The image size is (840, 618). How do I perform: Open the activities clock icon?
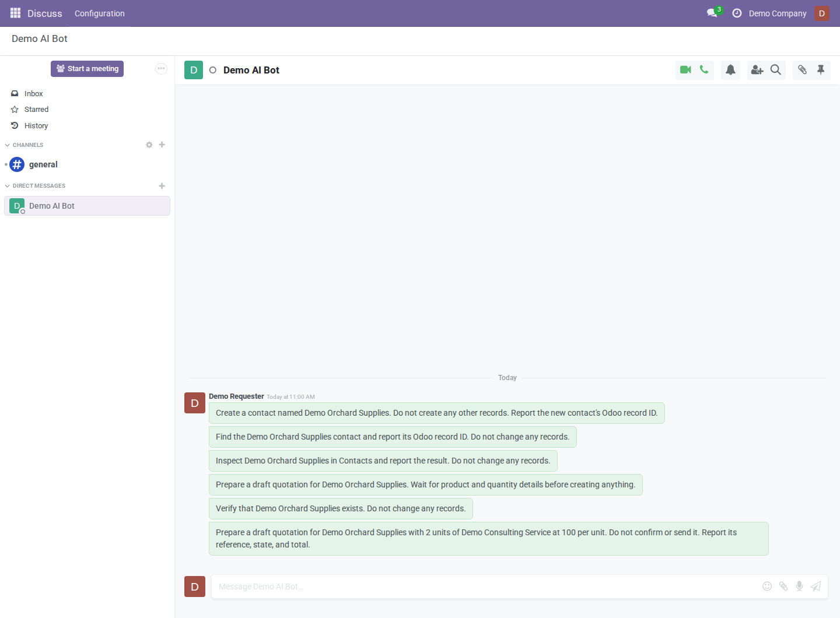coord(737,13)
